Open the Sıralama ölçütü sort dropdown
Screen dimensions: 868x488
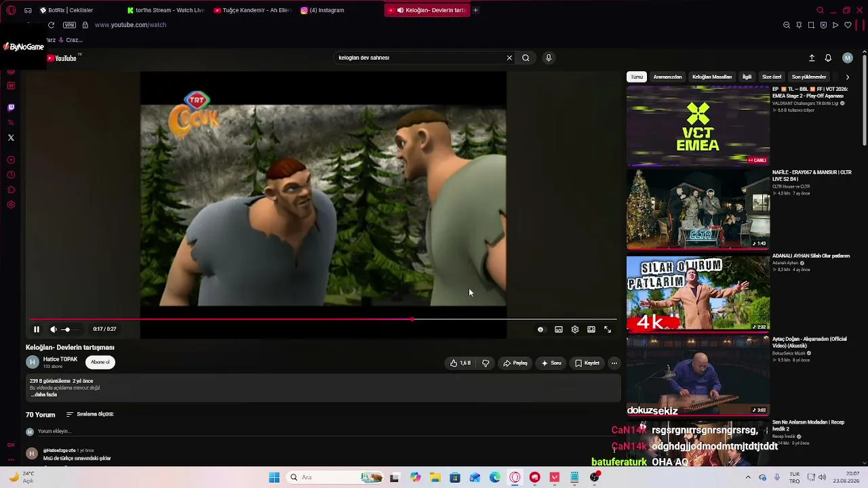tap(90, 414)
